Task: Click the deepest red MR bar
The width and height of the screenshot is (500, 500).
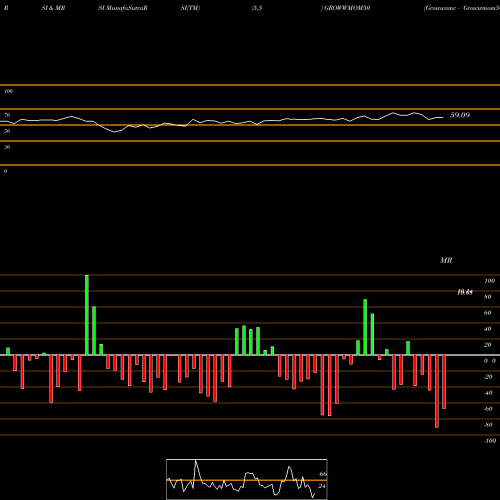Action: (437, 391)
